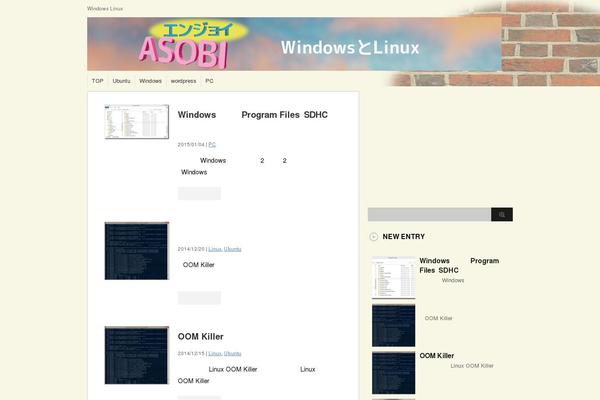
Task: Click the NEW ENTRY heading text
Action: 404,237
